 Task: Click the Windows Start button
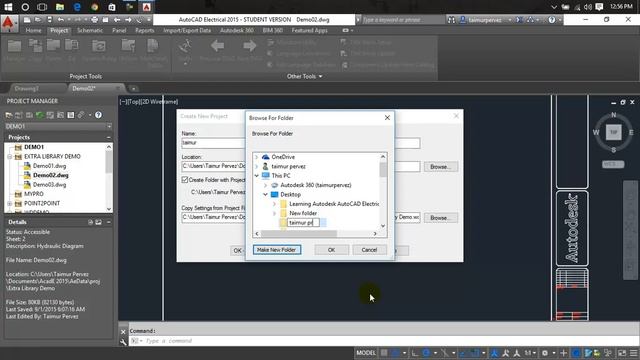(8, 7)
